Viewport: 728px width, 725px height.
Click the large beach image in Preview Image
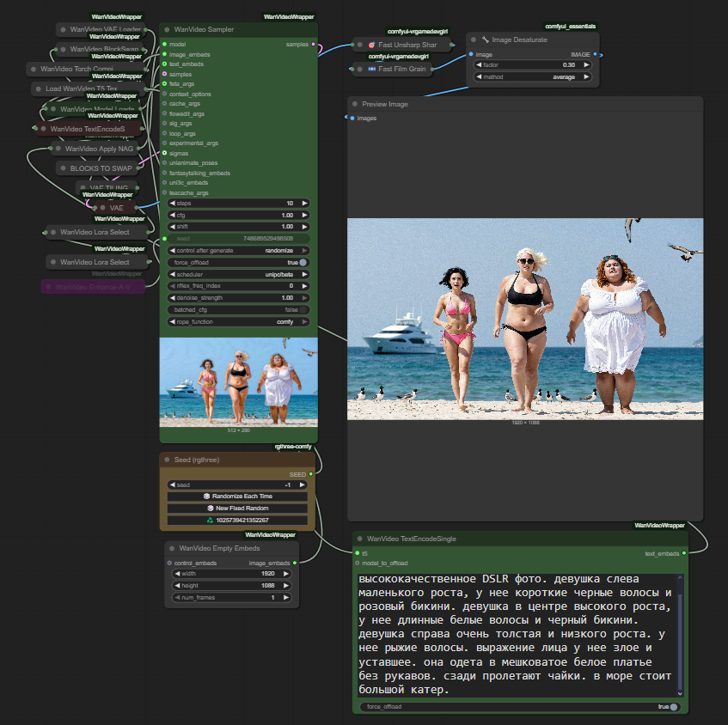525,319
